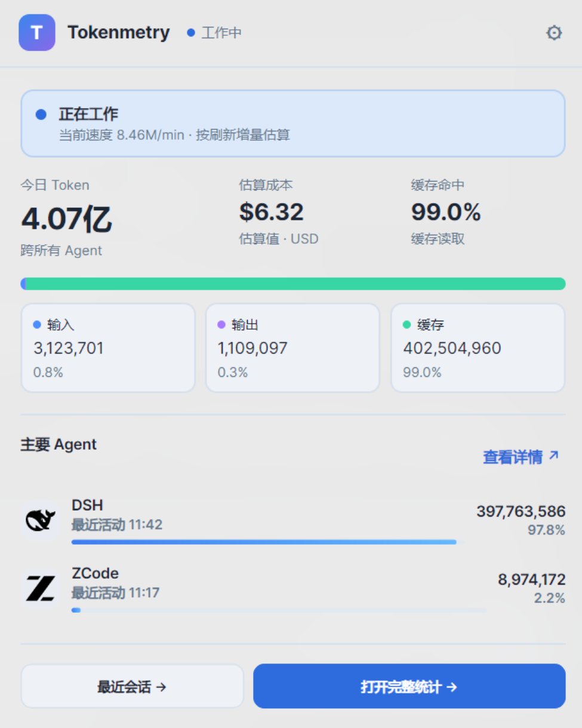Select the 输入 token card
The height and width of the screenshot is (728, 582).
[x=108, y=348]
